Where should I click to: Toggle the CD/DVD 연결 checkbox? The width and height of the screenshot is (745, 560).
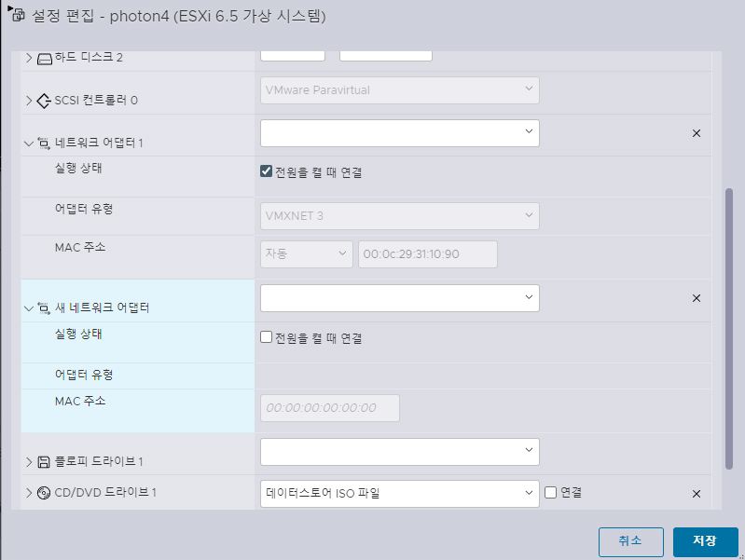coord(550,493)
